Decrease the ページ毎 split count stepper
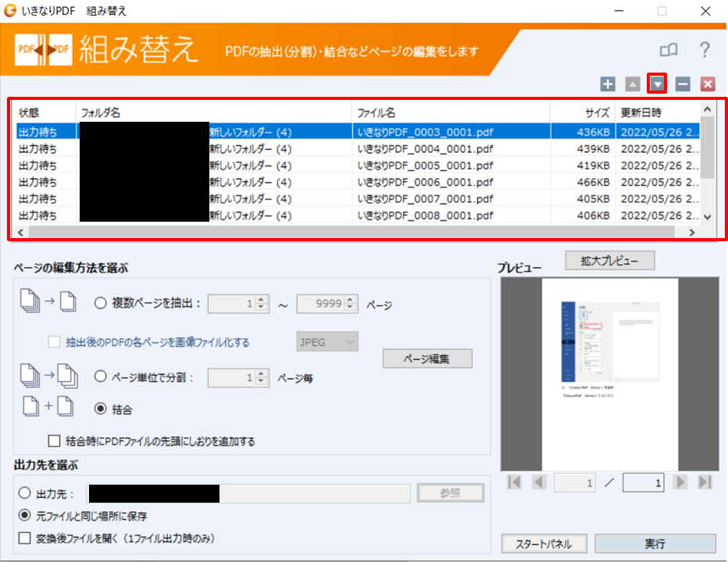Image resolution: width=728 pixels, height=562 pixels. tap(262, 382)
